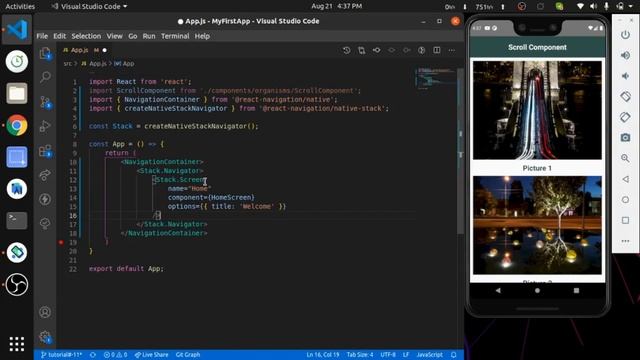Viewport: 640px width, 360px height.
Task: Click emulator volume up button
Action: [625, 56]
